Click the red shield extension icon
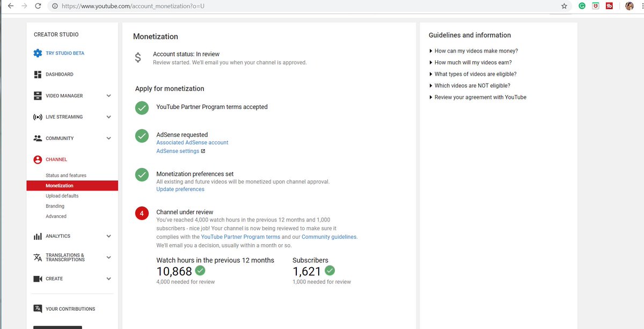The width and height of the screenshot is (644, 329). (x=595, y=6)
